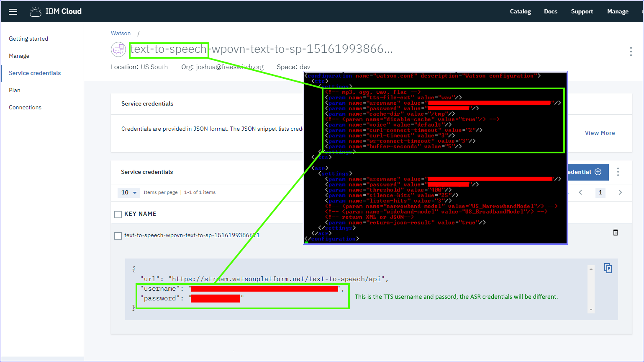Click the Watson text-to-speech service avatar icon
This screenshot has height=362, width=644.
[x=118, y=49]
